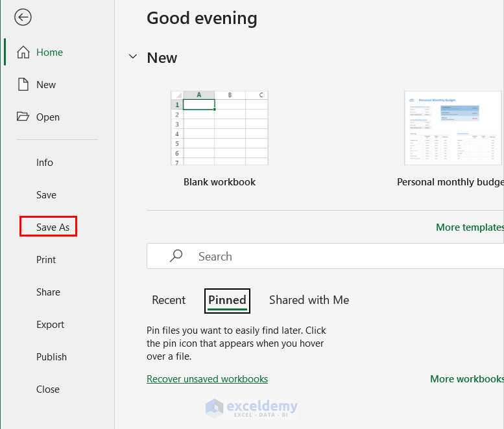Open the More workbooks link
This screenshot has height=429, width=504.
pos(467,379)
